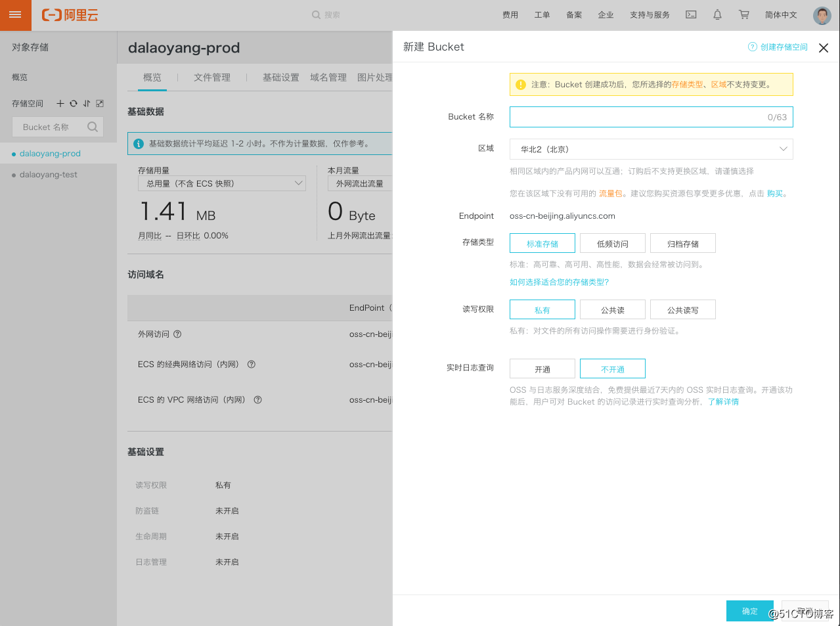The image size is (840, 626).
Task: Click the Aliyun logo
Action: 70,15
